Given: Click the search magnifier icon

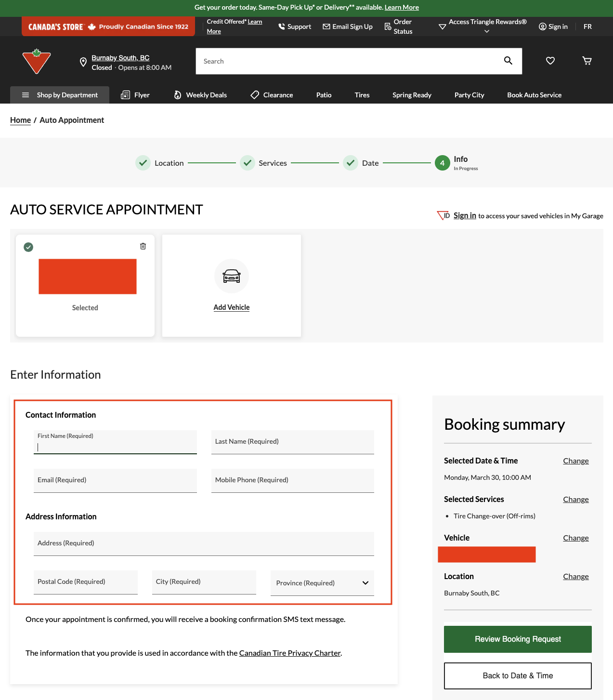Looking at the screenshot, I should (x=508, y=61).
